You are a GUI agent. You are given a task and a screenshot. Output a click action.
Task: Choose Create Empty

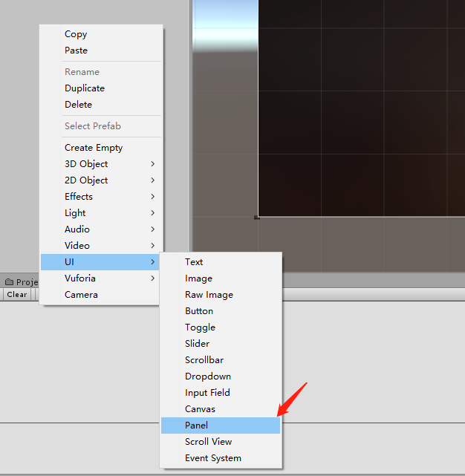click(101, 148)
